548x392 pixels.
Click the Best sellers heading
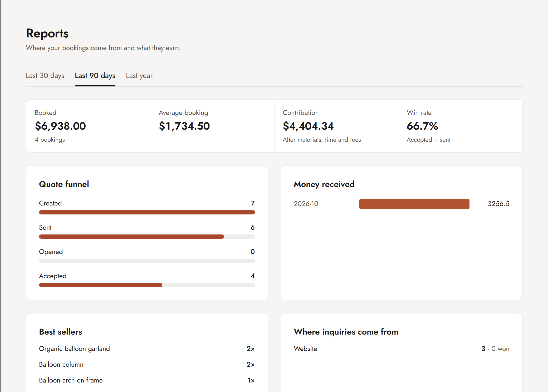pos(61,332)
